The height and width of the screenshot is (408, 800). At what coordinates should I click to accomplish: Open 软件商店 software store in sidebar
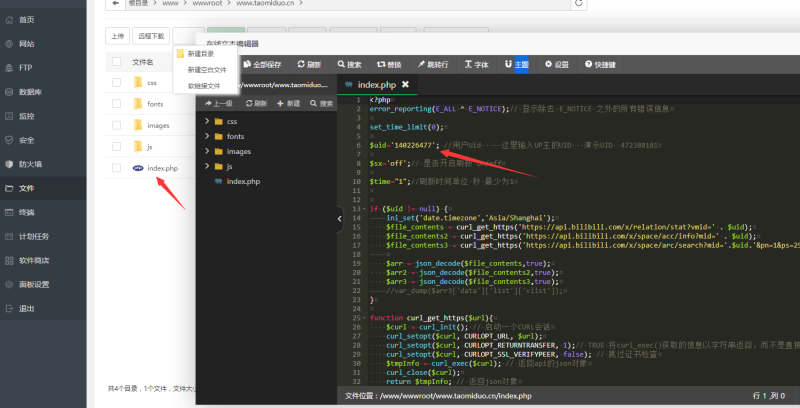(34, 261)
